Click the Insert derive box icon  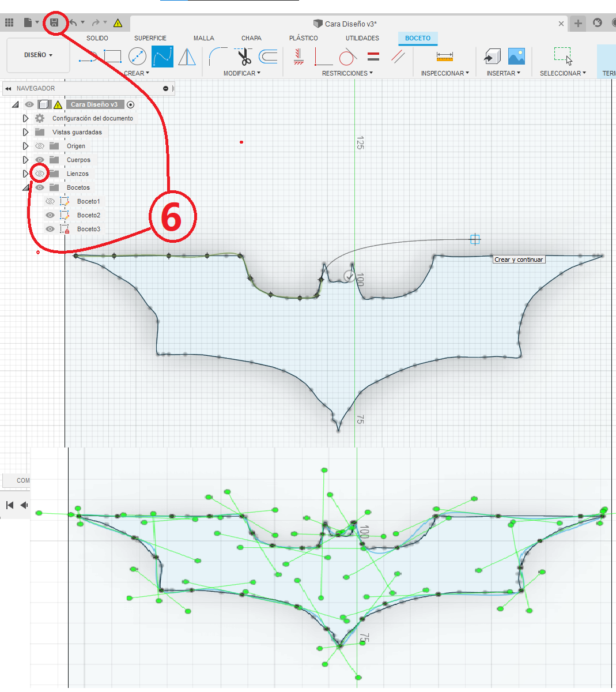pos(492,57)
